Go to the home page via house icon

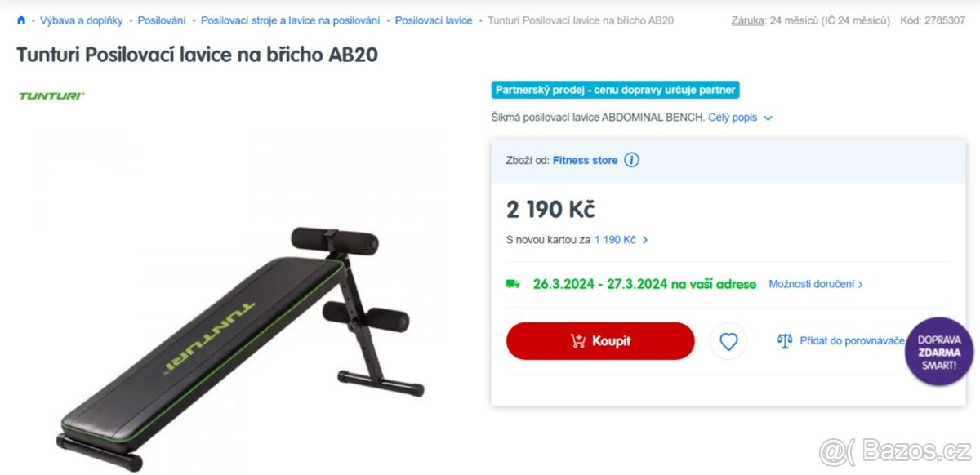[x=21, y=20]
